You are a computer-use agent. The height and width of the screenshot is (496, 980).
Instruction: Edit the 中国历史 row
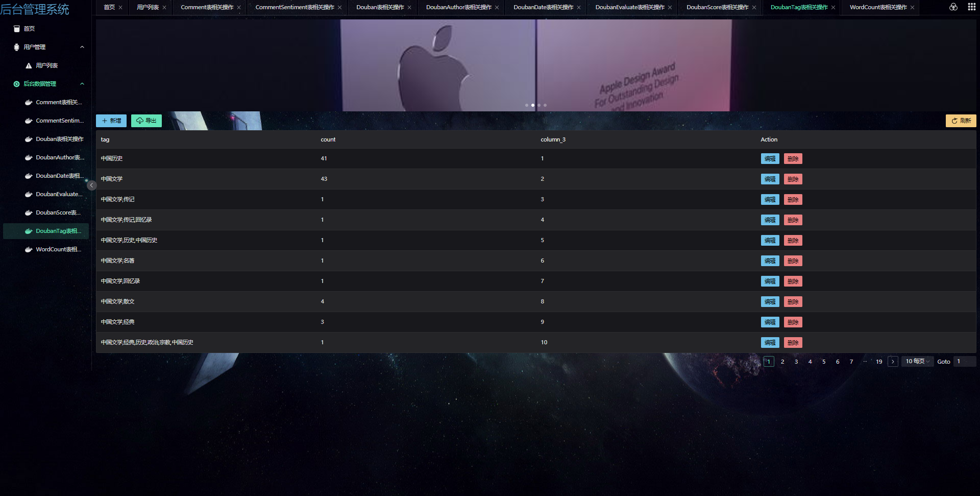[770, 159]
